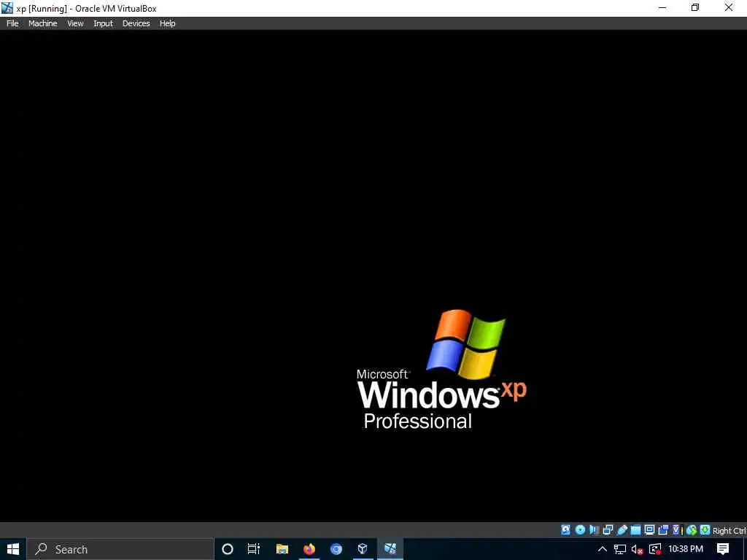Click the hard disk activity status icon
Viewport: 747px width, 560px height.
(x=565, y=530)
